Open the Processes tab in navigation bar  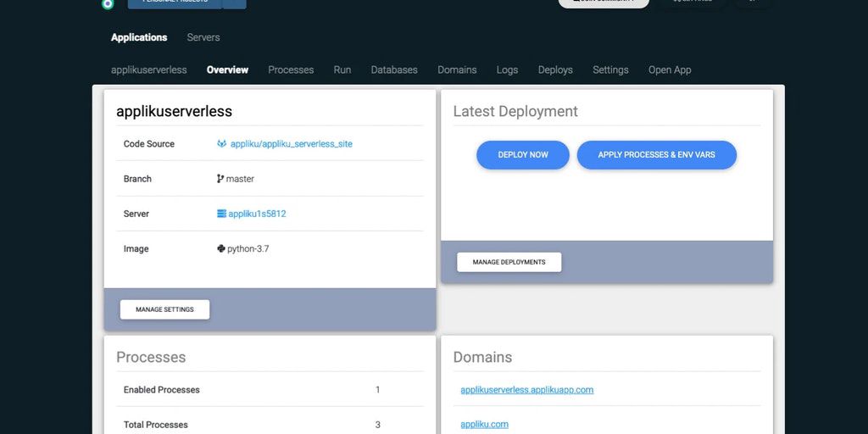[291, 70]
